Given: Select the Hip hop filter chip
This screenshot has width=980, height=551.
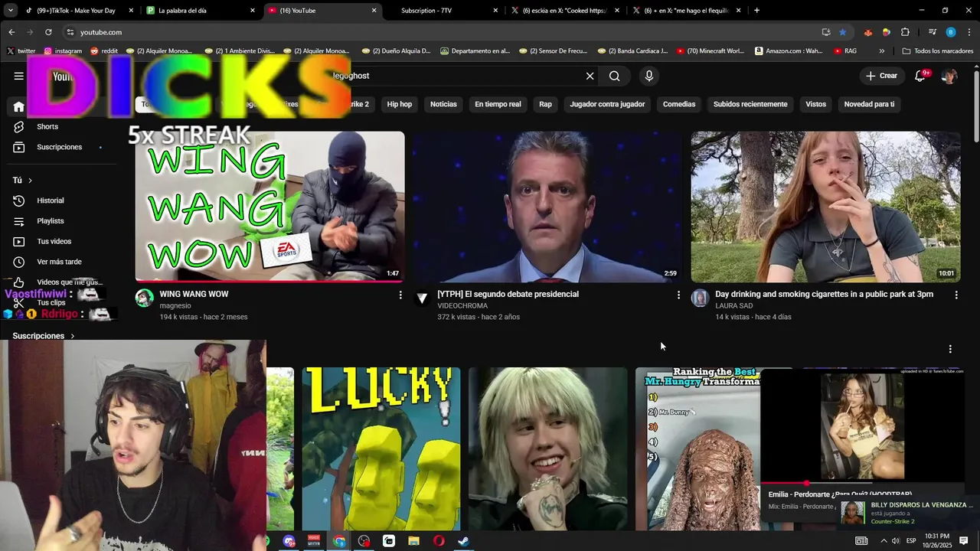Looking at the screenshot, I should click(x=400, y=104).
